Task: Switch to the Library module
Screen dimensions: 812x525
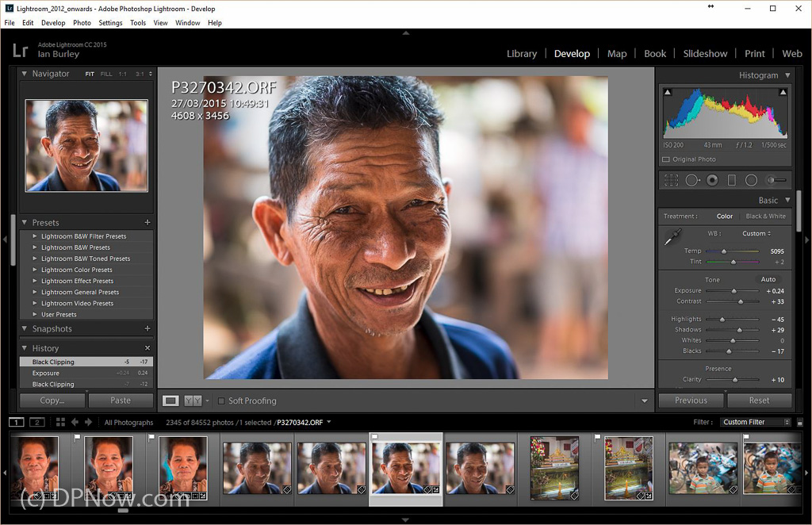Action: click(521, 54)
